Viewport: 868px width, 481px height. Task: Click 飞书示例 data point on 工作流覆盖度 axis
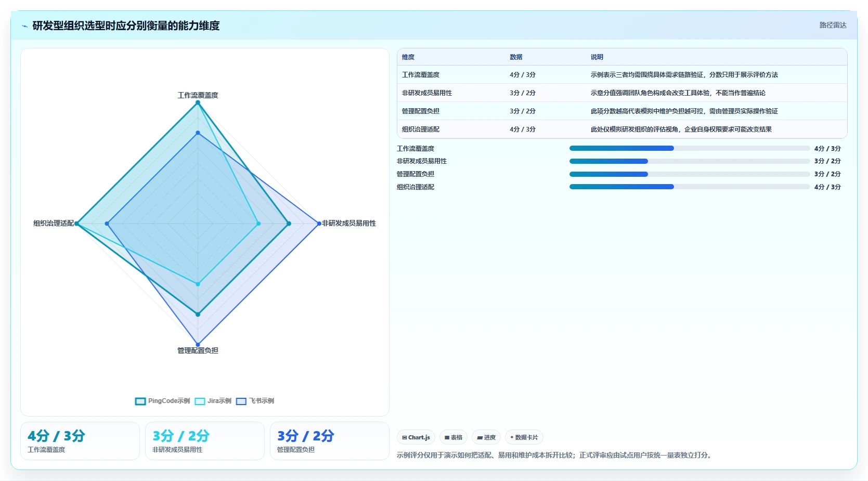click(198, 133)
